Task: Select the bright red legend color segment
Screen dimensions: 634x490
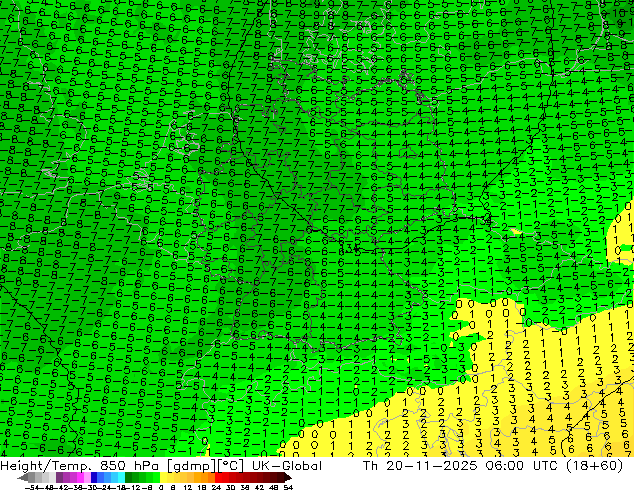Action: (218, 477)
